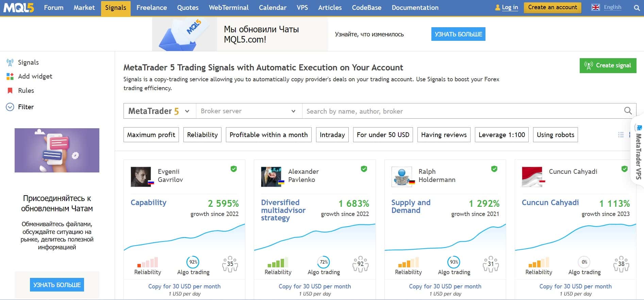Click the subscribers icon showing 38
The height and width of the screenshot is (300, 644).
click(x=621, y=264)
